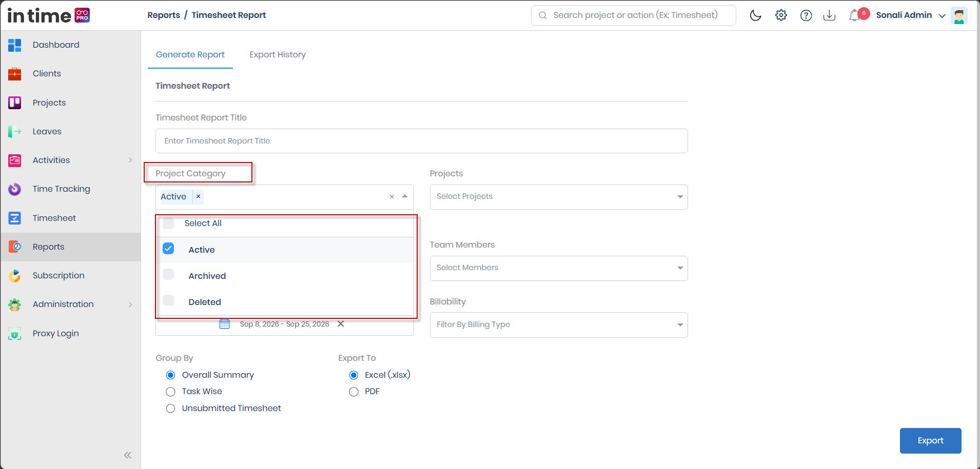Check the Archived category checkbox
The height and width of the screenshot is (469, 980).
coord(168,274)
